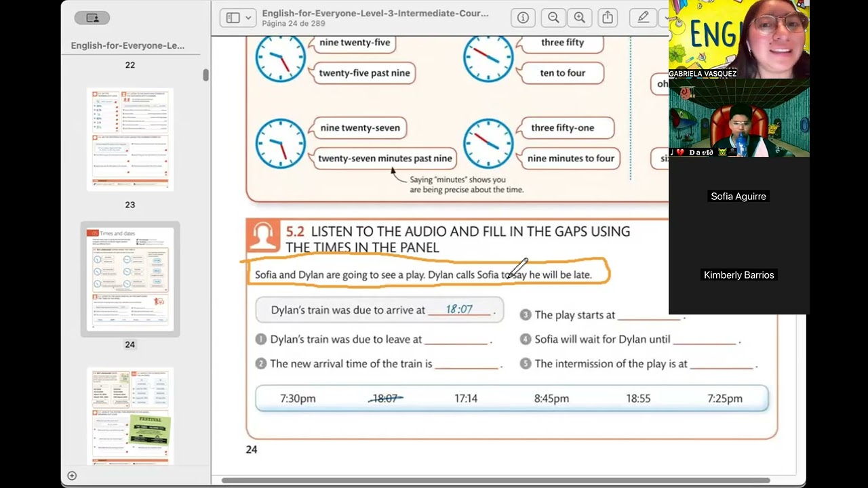Click the clock icon beside three fifty-one
The width and height of the screenshot is (868, 488).
tap(488, 143)
